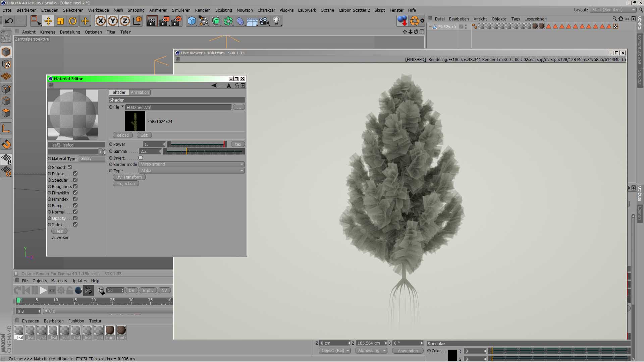Toggle the X axis lock
The height and width of the screenshot is (362, 644).
point(100,21)
